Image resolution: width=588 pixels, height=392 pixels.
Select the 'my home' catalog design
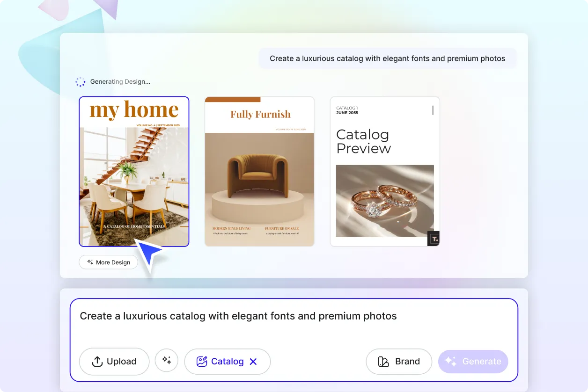(x=134, y=171)
